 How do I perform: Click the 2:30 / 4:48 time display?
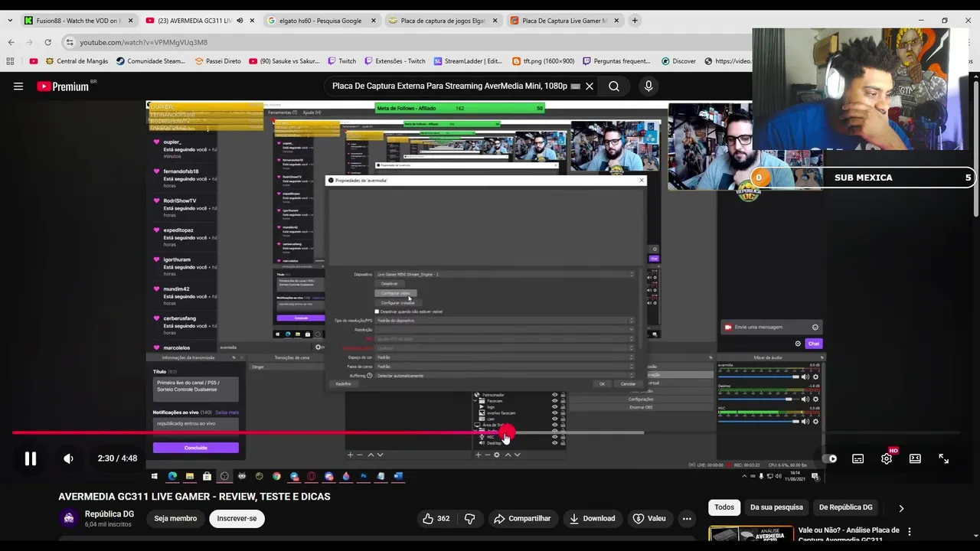117,458
